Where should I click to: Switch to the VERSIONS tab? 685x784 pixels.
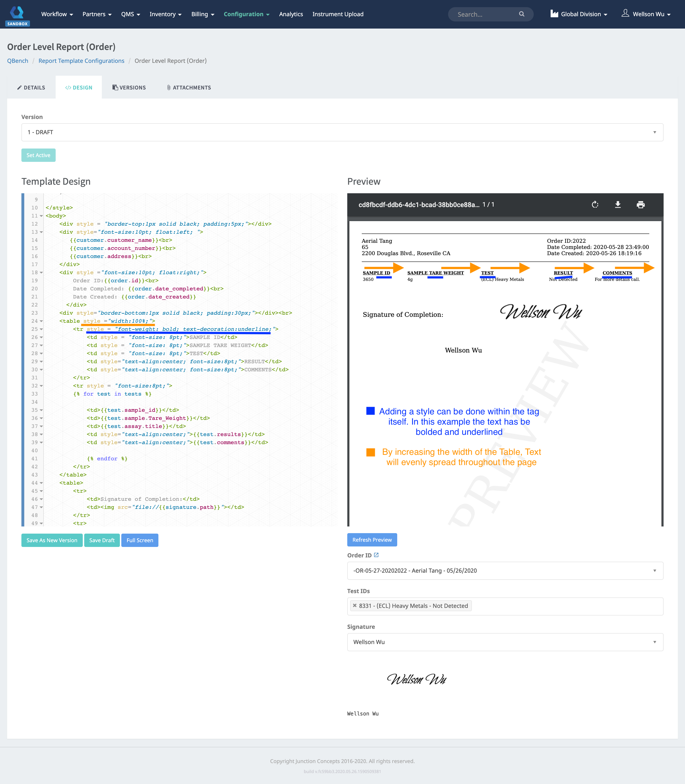129,87
